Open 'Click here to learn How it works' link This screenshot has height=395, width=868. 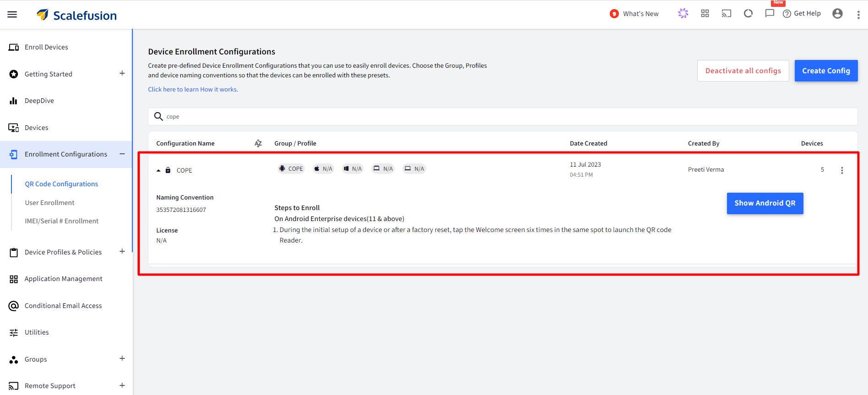[193, 89]
